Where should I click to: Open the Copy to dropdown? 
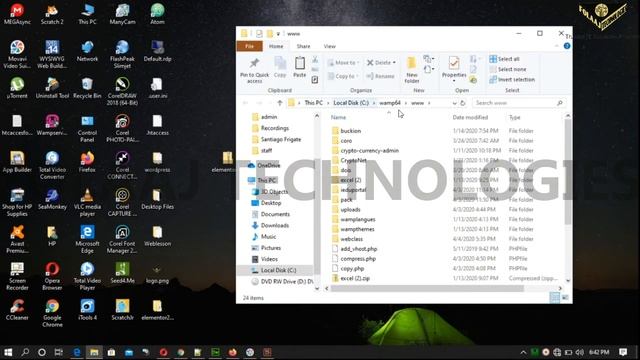pos(343,76)
